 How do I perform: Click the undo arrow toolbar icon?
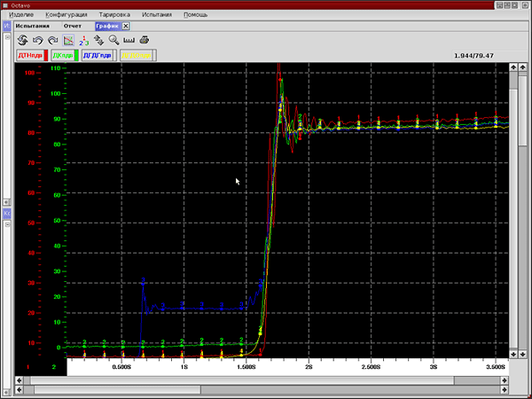[37, 40]
